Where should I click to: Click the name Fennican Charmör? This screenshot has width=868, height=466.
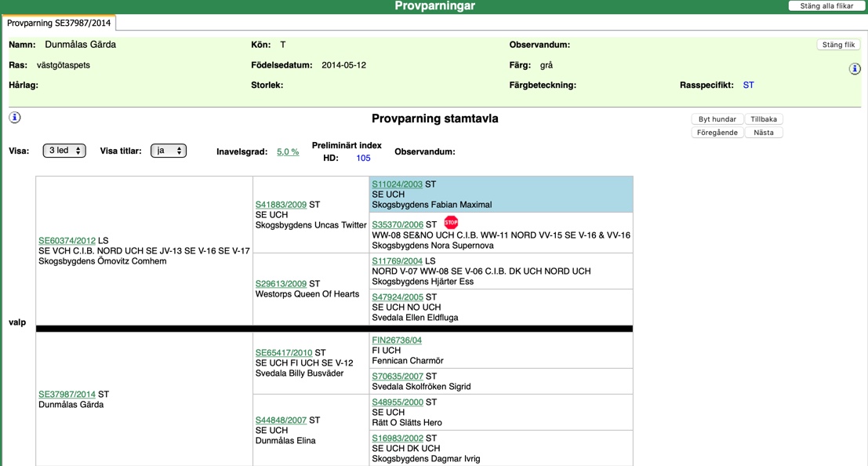(408, 361)
